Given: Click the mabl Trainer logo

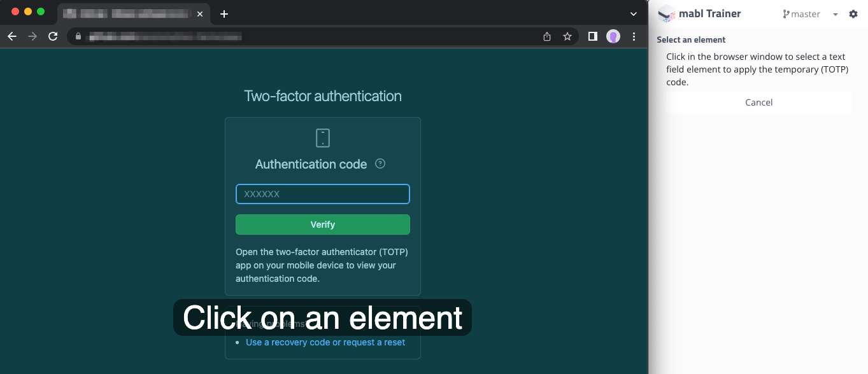Looking at the screenshot, I should point(666,14).
